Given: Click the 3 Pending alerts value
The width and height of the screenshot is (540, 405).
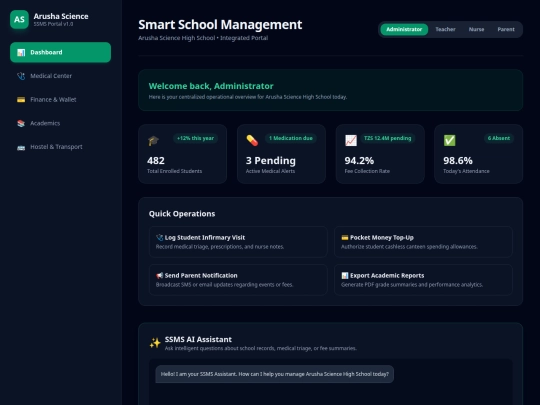Looking at the screenshot, I should pyautogui.click(x=271, y=161).
